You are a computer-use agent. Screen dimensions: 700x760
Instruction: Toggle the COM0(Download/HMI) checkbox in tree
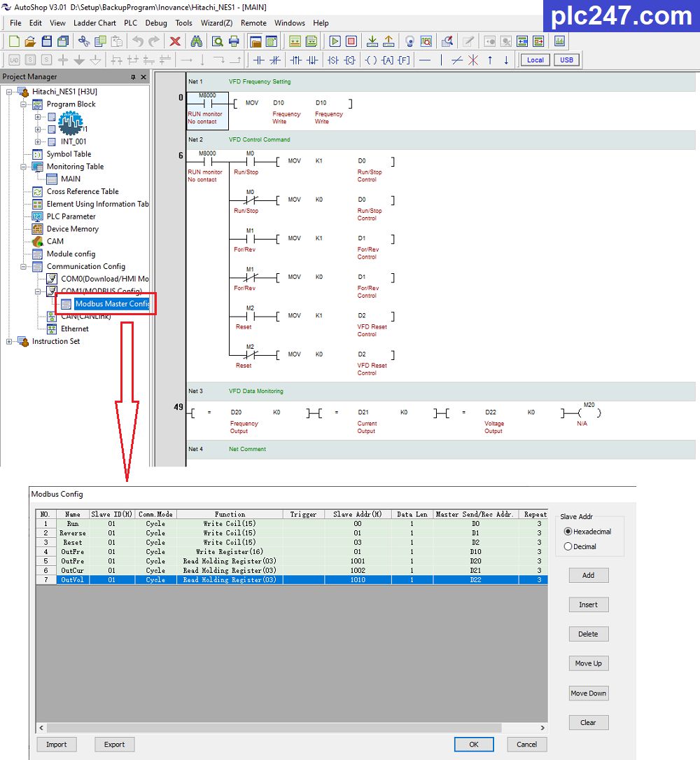[x=51, y=279]
